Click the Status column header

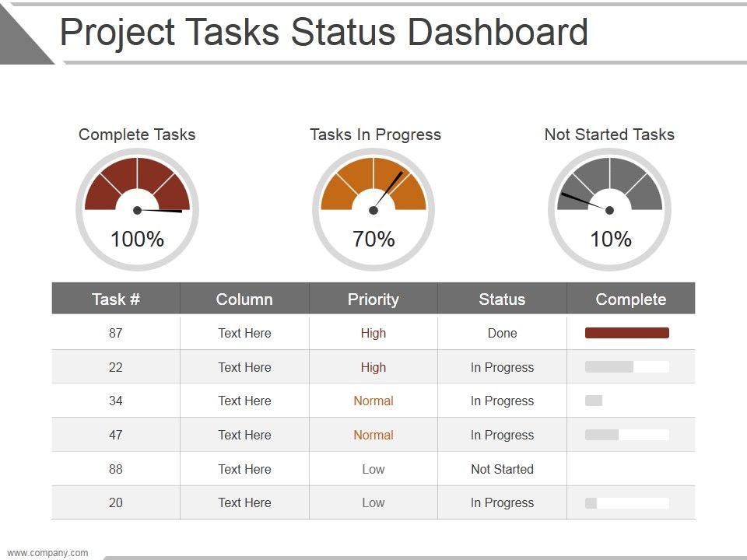(502, 299)
